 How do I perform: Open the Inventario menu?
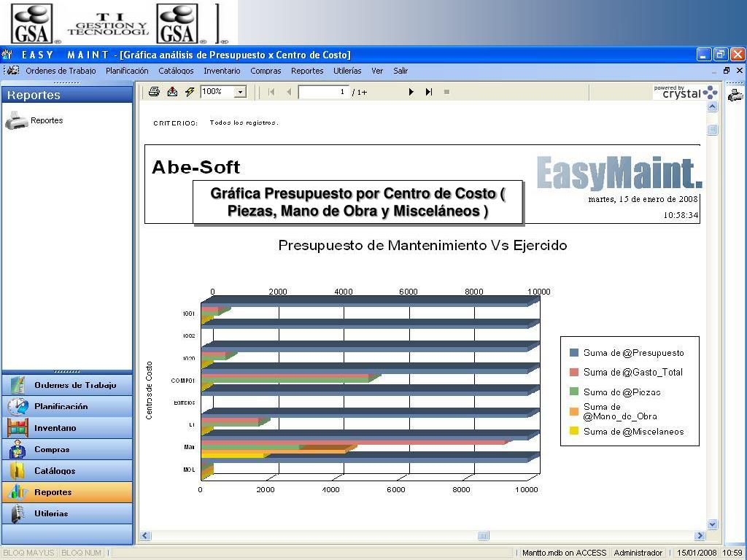click(x=222, y=71)
